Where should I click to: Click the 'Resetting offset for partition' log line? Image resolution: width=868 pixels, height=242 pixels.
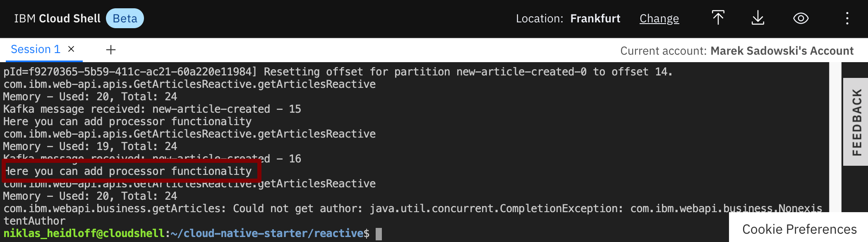(x=338, y=72)
